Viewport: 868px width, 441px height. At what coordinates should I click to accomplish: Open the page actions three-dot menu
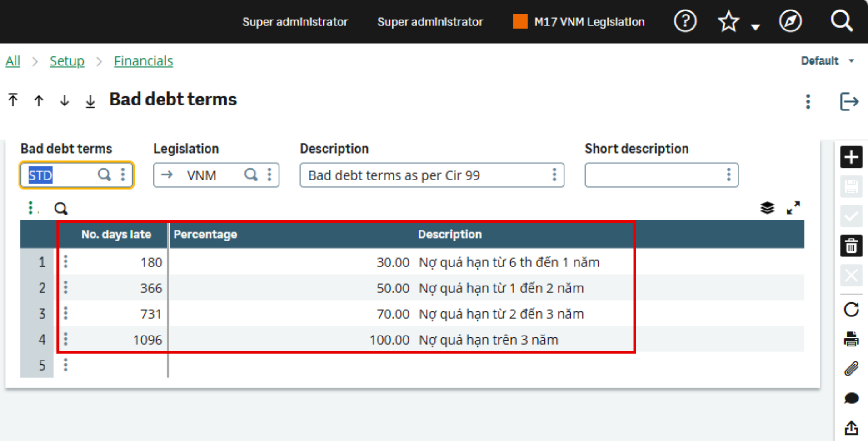tap(808, 101)
